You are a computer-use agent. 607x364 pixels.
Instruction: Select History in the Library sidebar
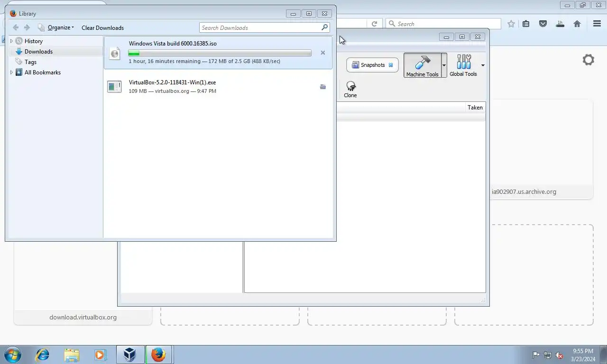[34, 41]
